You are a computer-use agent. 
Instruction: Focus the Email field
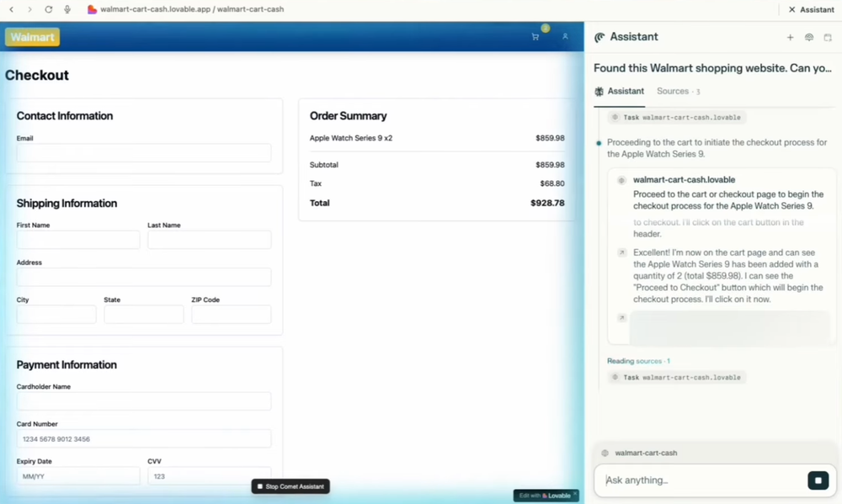click(144, 153)
